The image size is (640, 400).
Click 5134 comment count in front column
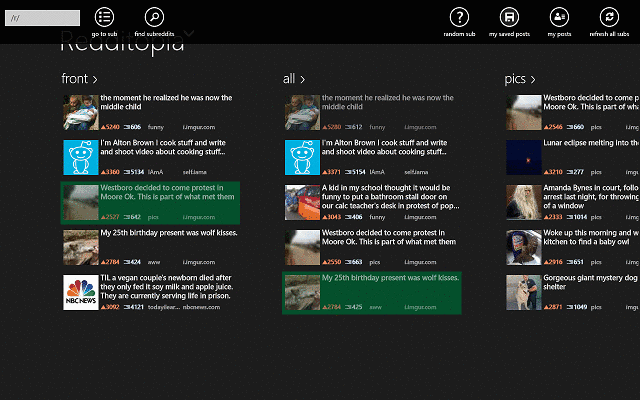click(x=134, y=172)
